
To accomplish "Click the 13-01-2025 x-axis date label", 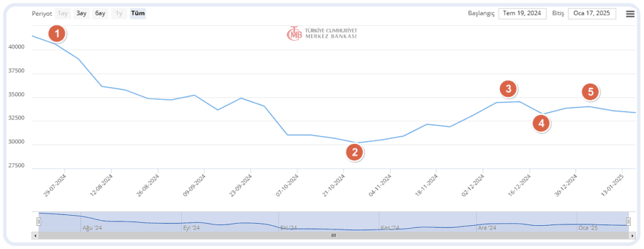I will [613, 185].
